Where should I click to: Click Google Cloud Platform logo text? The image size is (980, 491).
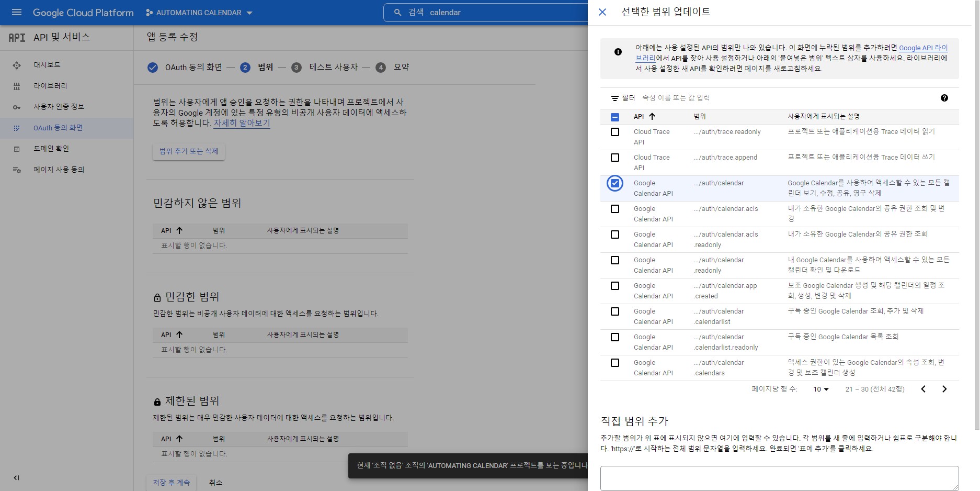[x=83, y=13]
